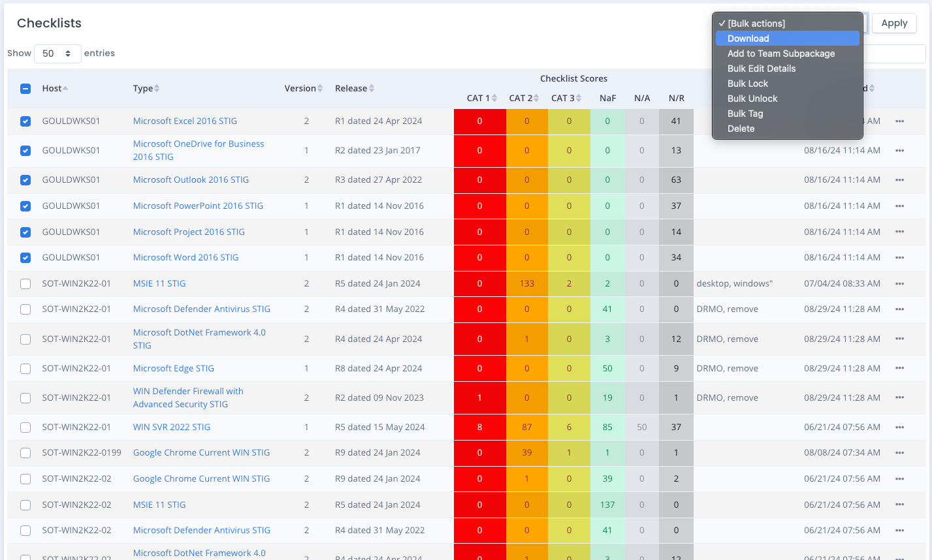
Task: Uncheck Microsoft PowerPoint 2016 STIG row
Action: [25, 206]
